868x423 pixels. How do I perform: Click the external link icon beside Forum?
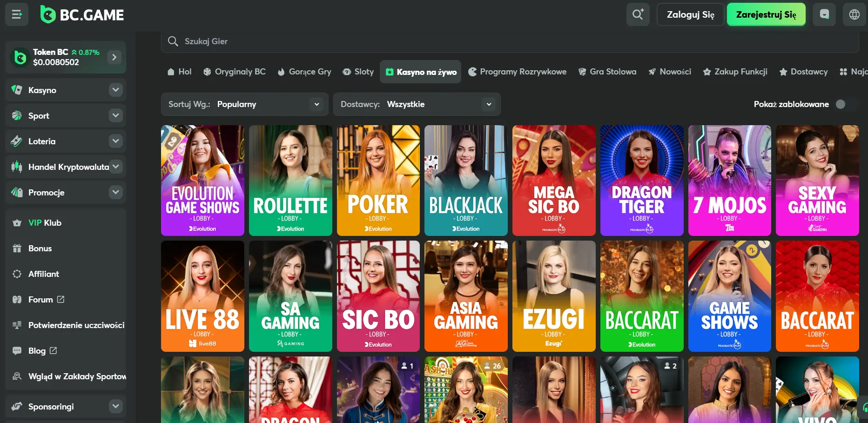pyautogui.click(x=61, y=299)
